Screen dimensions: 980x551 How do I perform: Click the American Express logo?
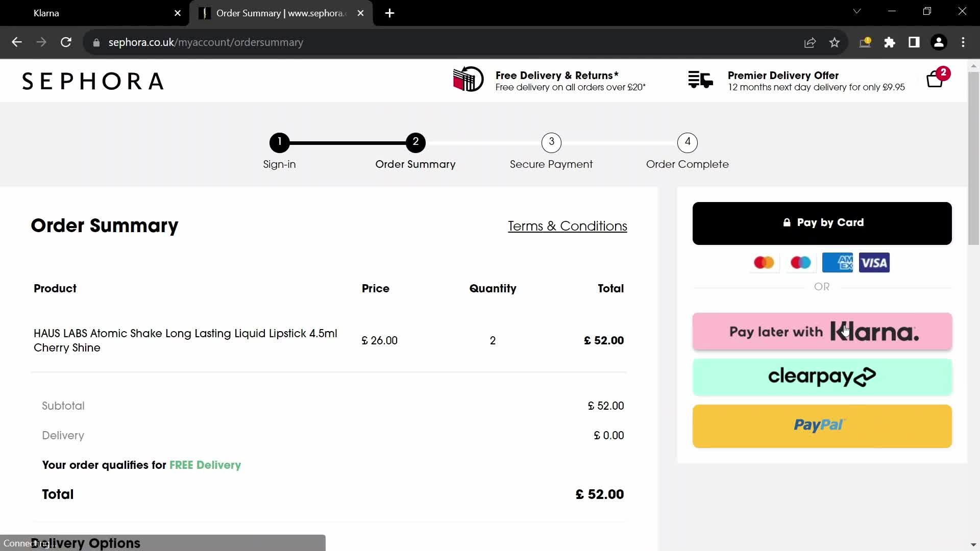point(838,263)
